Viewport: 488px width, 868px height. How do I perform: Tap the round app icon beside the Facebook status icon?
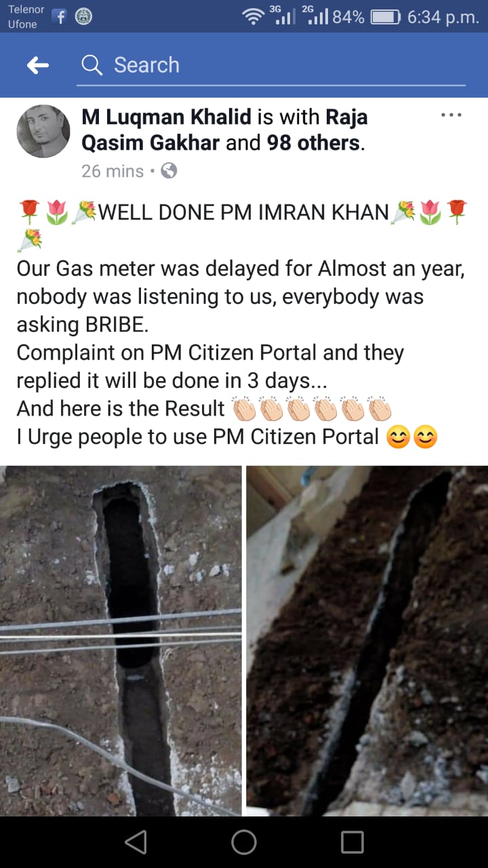pyautogui.click(x=84, y=17)
